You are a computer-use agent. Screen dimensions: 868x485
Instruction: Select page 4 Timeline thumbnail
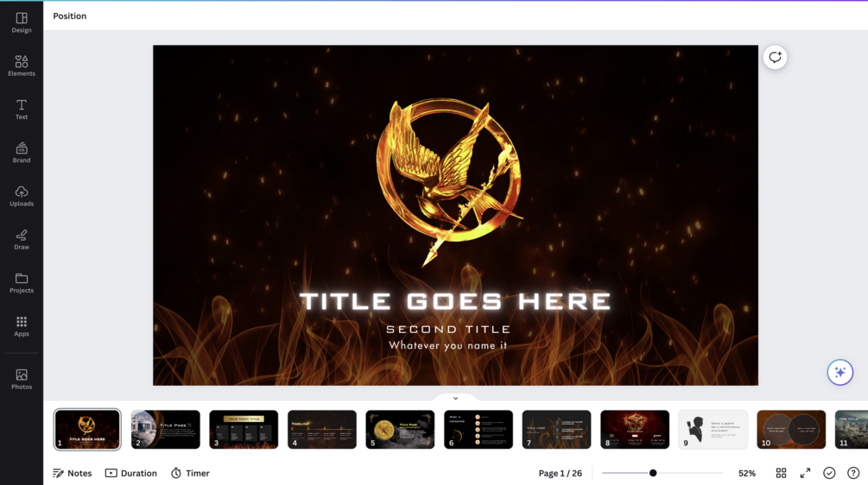pos(322,429)
